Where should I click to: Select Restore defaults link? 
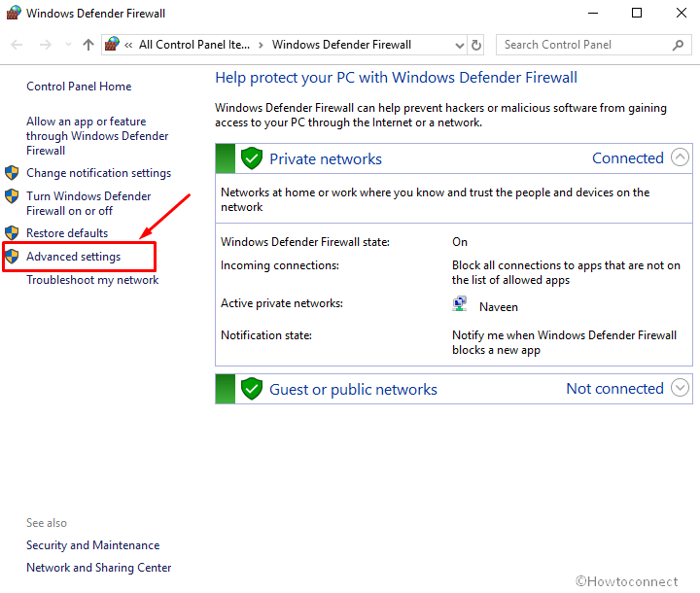[x=67, y=233]
